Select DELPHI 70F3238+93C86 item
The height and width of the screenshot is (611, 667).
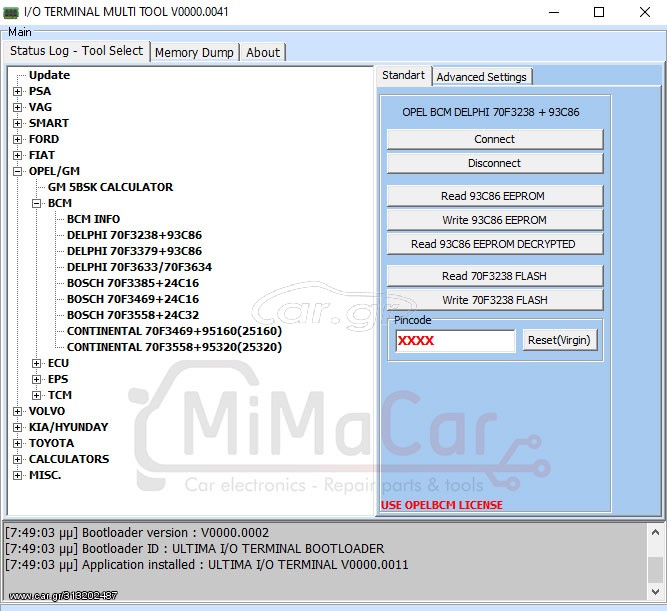point(134,235)
